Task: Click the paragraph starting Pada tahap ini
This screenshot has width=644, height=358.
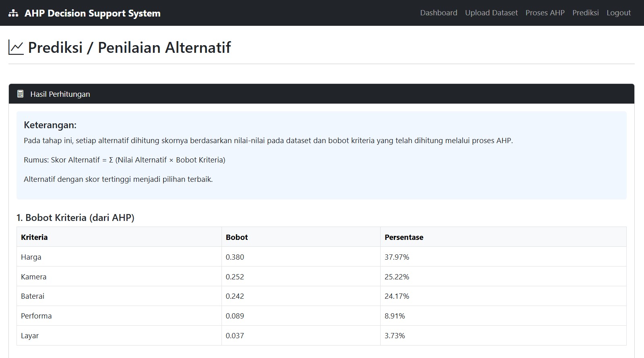Action: tap(268, 141)
